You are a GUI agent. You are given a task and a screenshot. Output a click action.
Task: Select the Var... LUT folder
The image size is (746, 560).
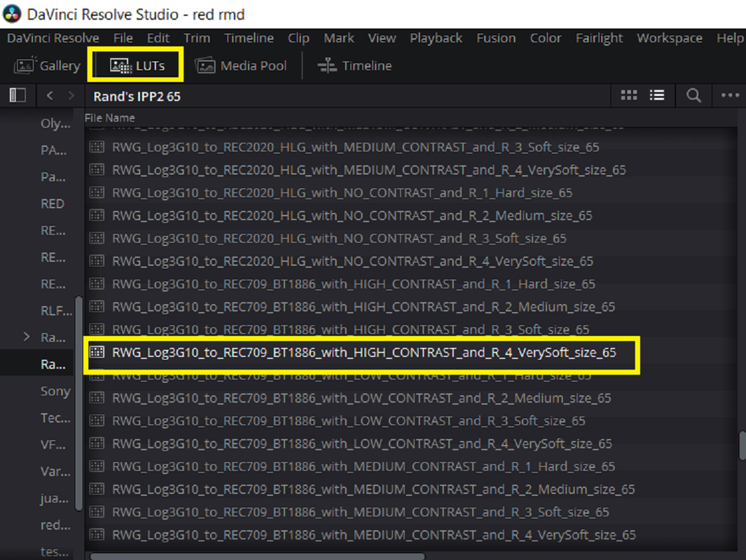click(55, 472)
